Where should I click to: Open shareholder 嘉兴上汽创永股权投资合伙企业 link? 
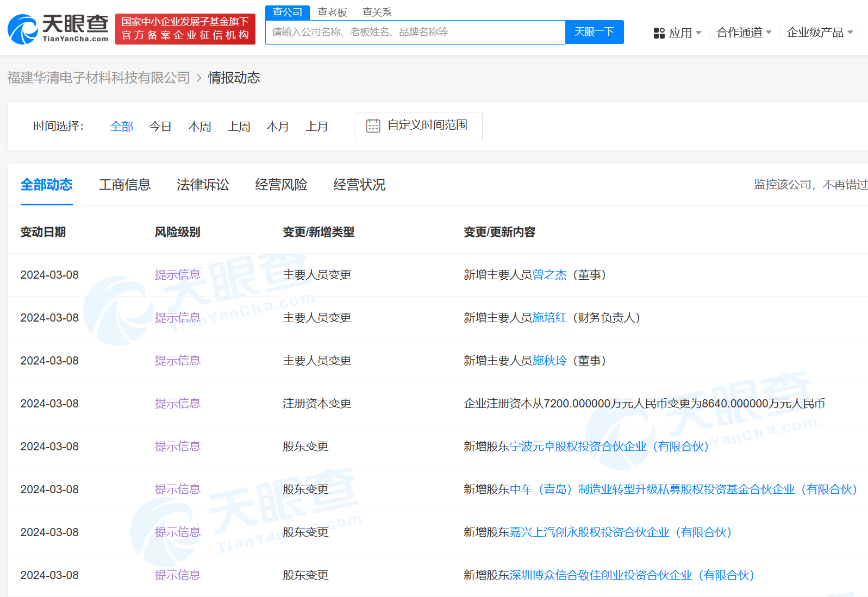(x=621, y=532)
